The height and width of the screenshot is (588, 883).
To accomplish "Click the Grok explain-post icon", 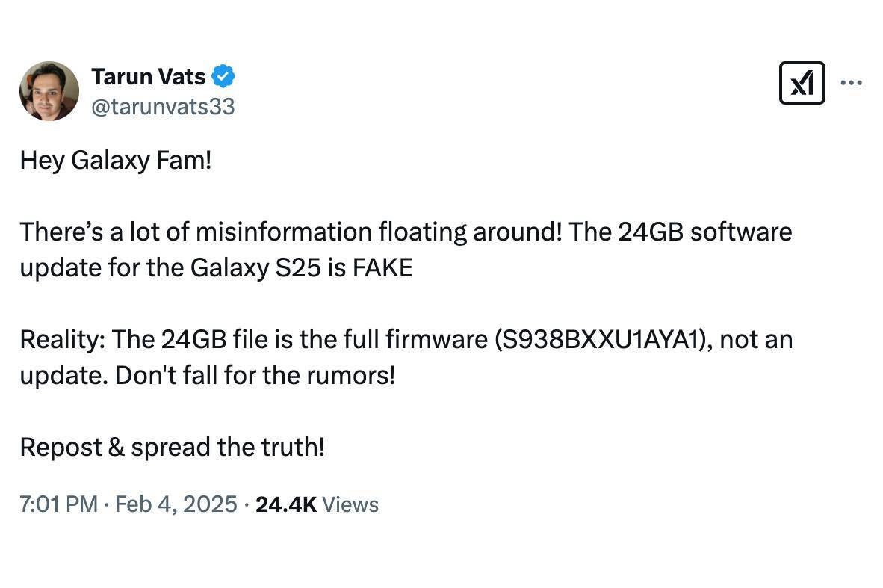I will click(x=802, y=83).
